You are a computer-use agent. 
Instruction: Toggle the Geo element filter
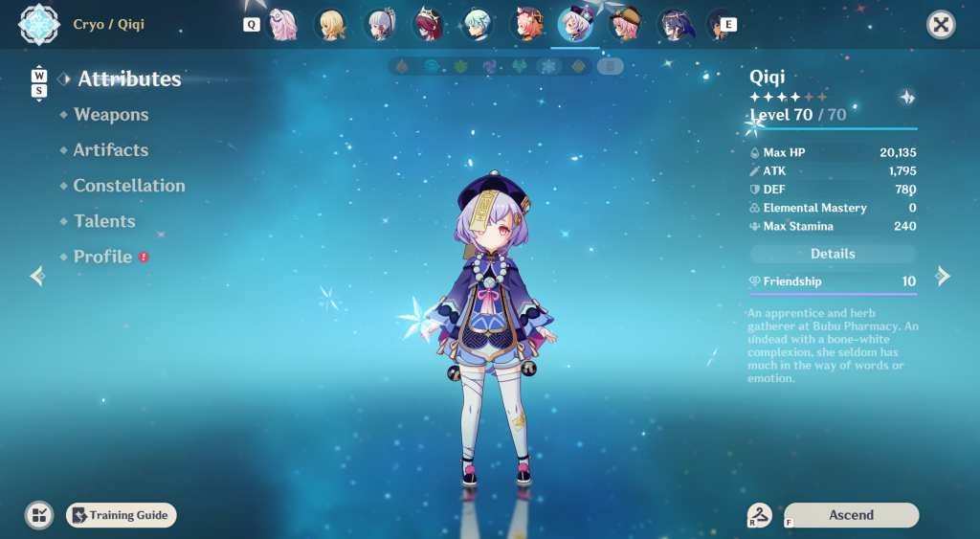578,66
